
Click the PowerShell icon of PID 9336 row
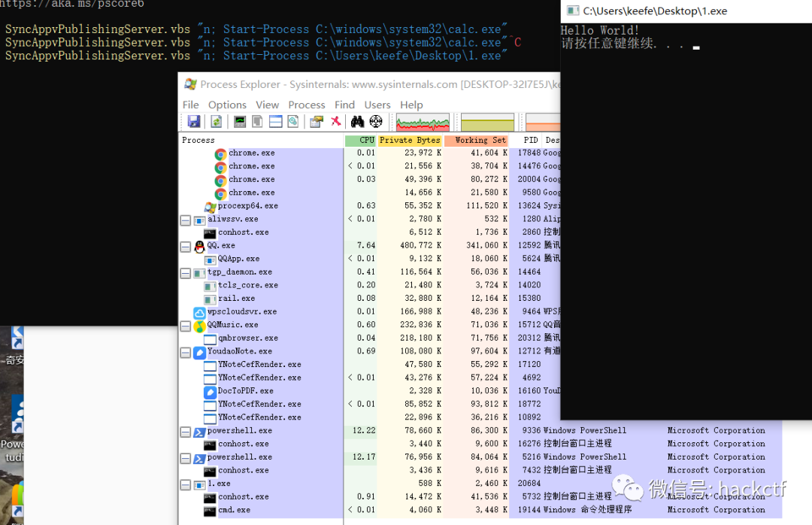(x=199, y=432)
